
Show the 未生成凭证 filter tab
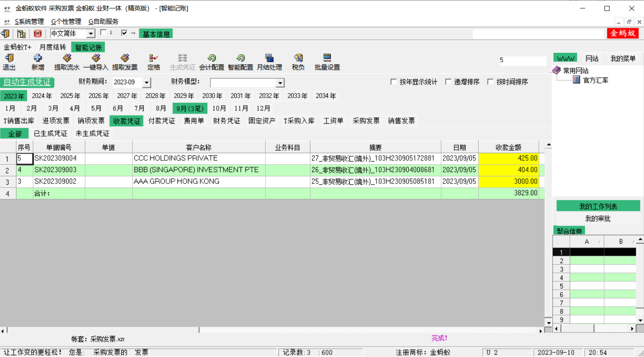[x=93, y=133]
